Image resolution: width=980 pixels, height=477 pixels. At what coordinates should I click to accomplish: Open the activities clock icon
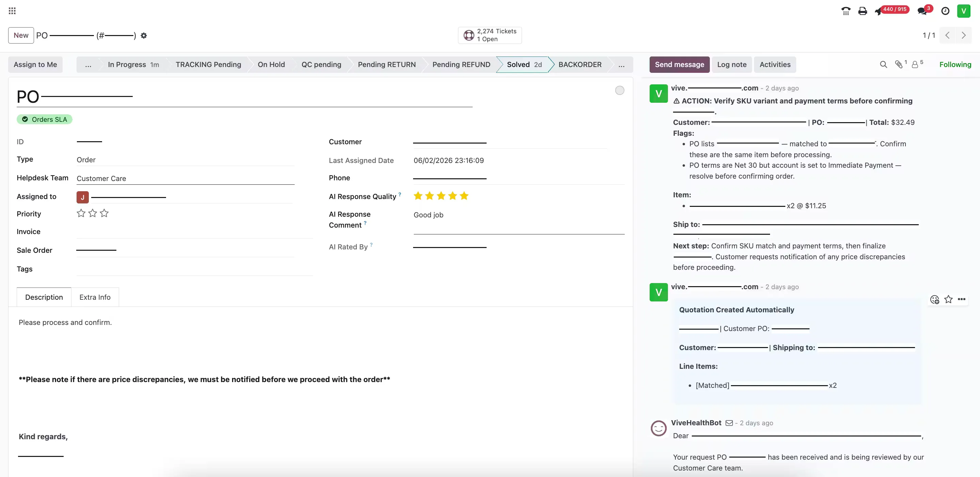click(945, 11)
